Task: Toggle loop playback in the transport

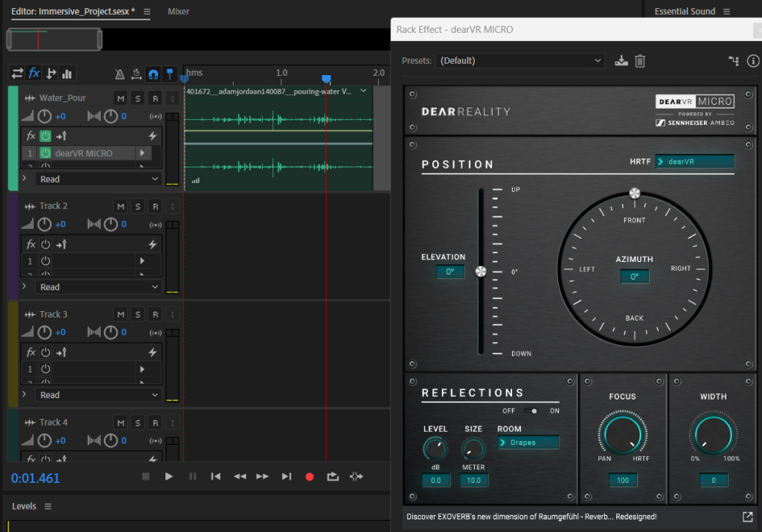Action: click(x=333, y=477)
